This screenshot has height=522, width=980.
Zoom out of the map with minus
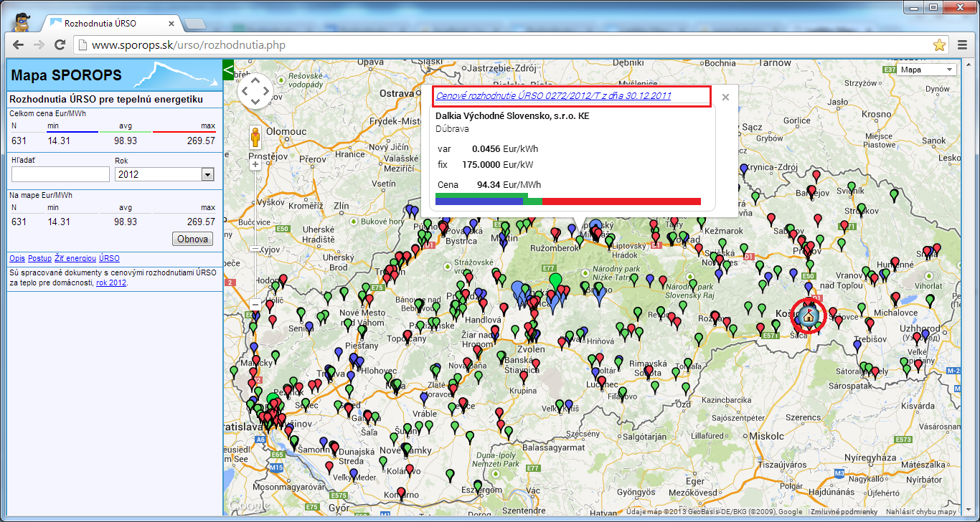255,305
